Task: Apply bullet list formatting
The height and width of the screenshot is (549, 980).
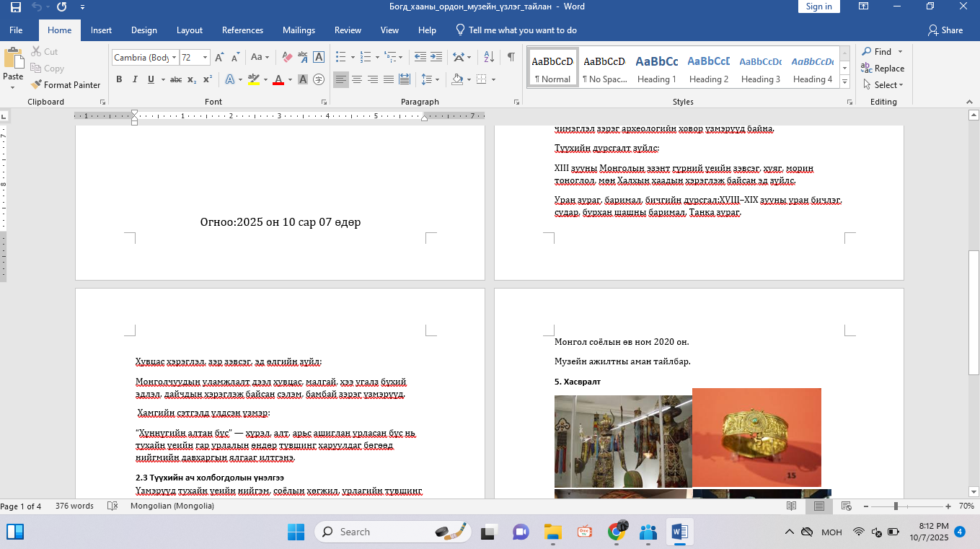Action: pos(342,57)
